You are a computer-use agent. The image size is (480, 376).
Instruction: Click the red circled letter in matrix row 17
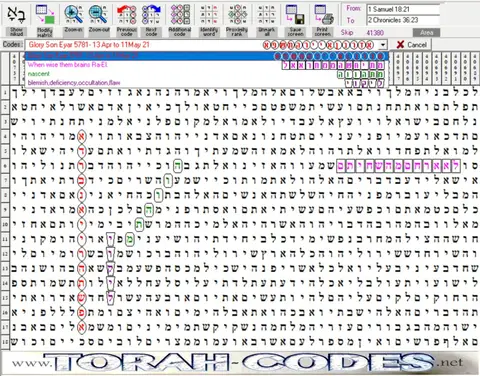[81, 327]
